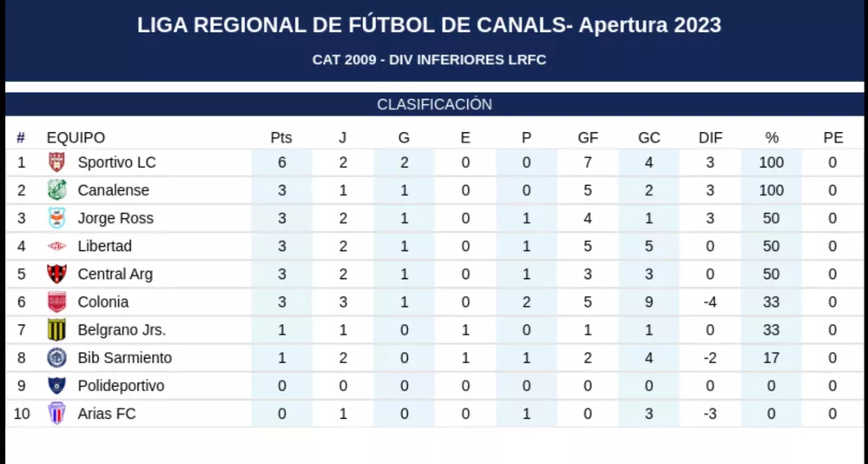Open the Canalense team name link
Image resolution: width=868 pixels, height=464 pixels.
[113, 190]
